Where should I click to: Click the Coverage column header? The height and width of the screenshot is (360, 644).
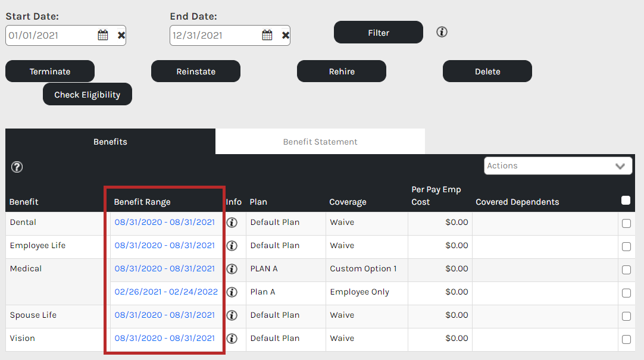348,202
